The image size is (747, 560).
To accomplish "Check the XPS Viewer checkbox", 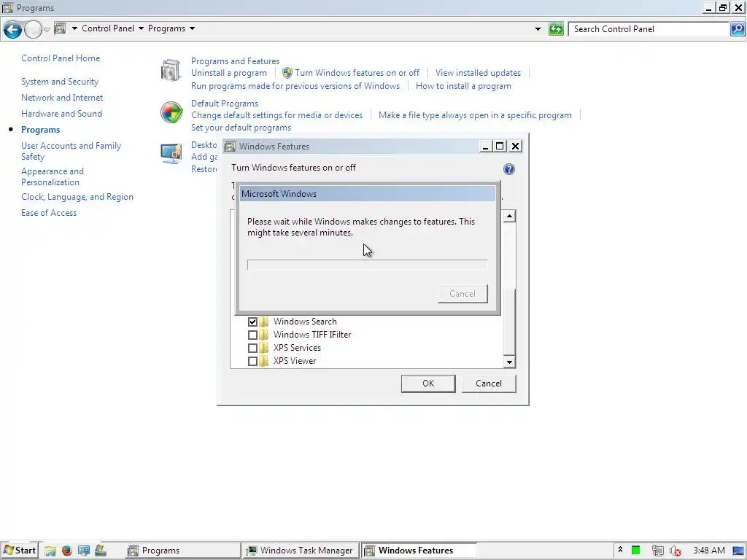I will pos(252,362).
